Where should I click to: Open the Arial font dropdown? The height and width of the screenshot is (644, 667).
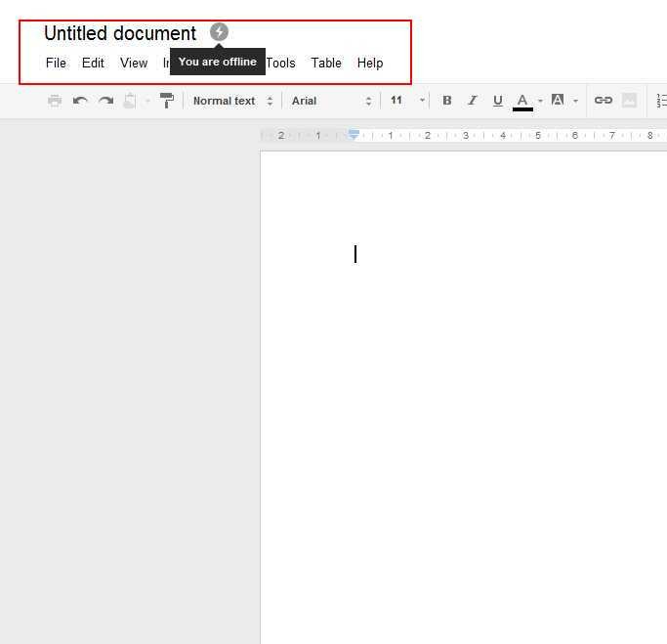(x=332, y=101)
